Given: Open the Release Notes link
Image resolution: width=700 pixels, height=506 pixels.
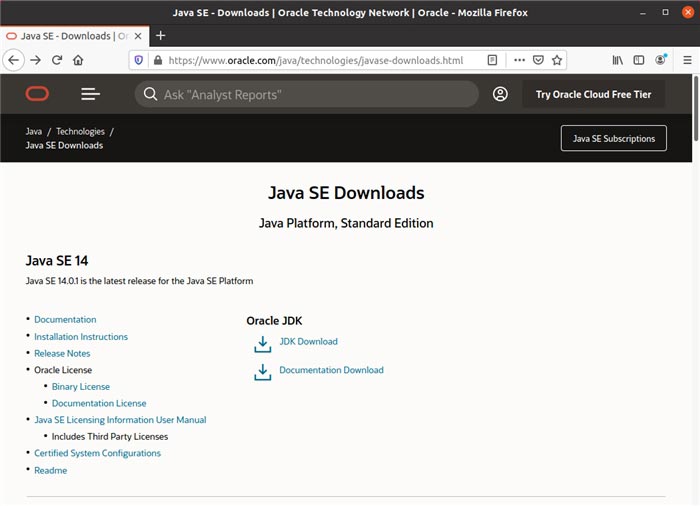Looking at the screenshot, I should coord(62,353).
